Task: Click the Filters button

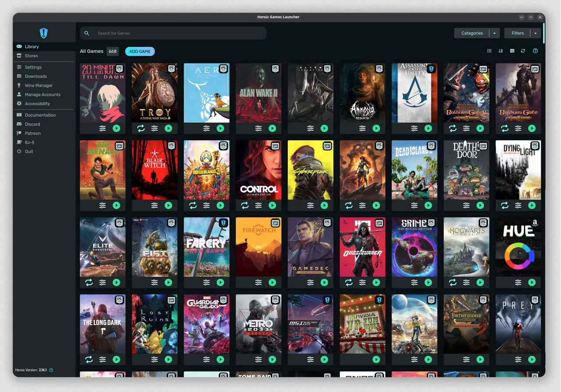Action: pyautogui.click(x=518, y=33)
